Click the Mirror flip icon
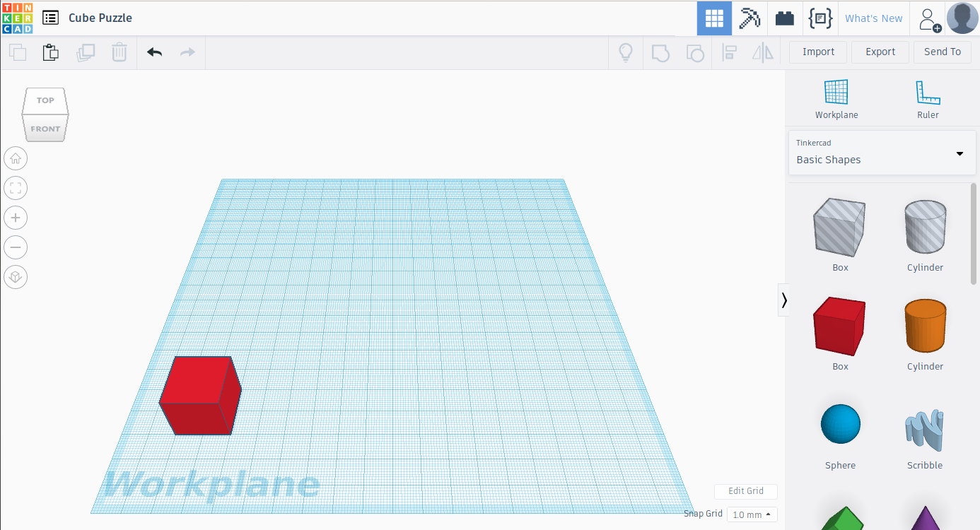 (x=763, y=52)
